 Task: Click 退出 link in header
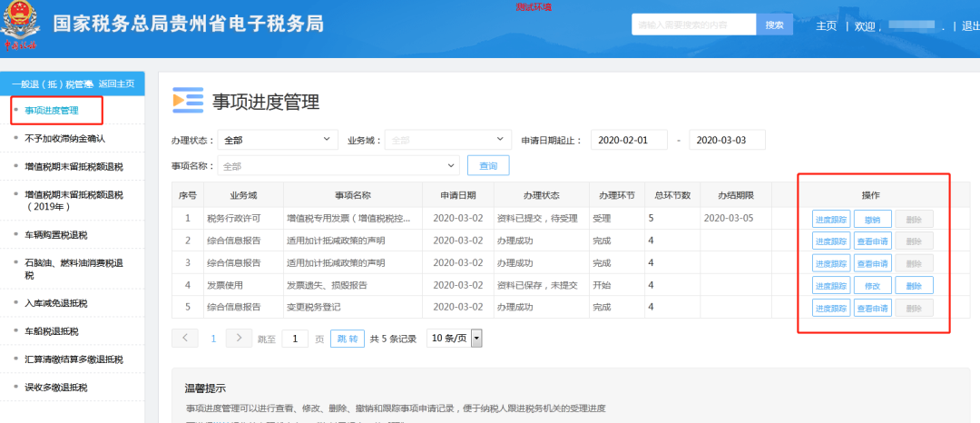(971, 25)
